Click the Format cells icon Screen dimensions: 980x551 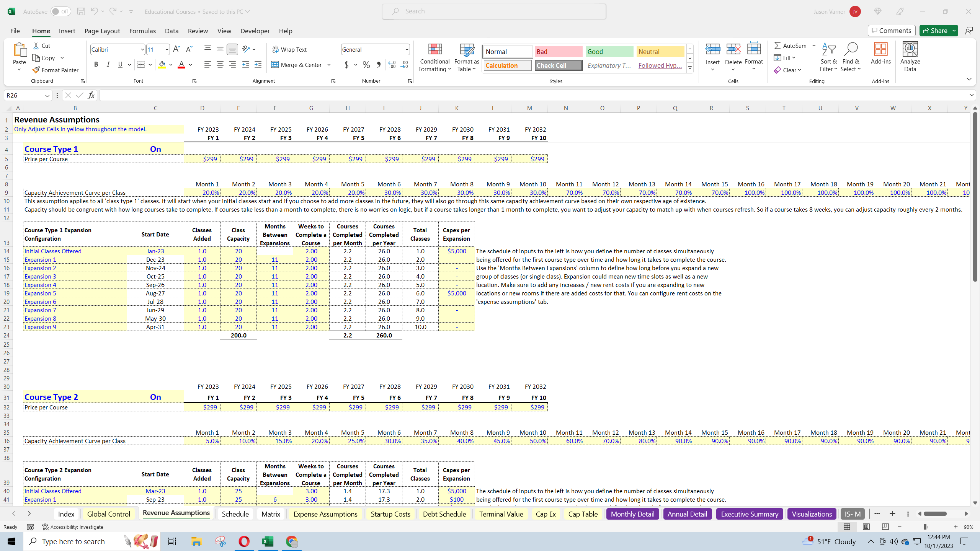point(754,49)
